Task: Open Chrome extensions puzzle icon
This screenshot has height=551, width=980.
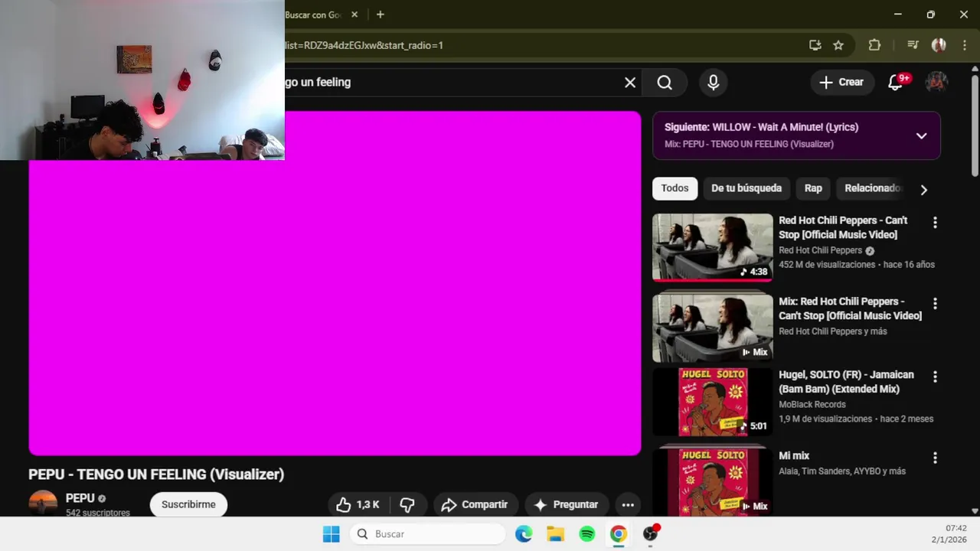Action: (874, 45)
